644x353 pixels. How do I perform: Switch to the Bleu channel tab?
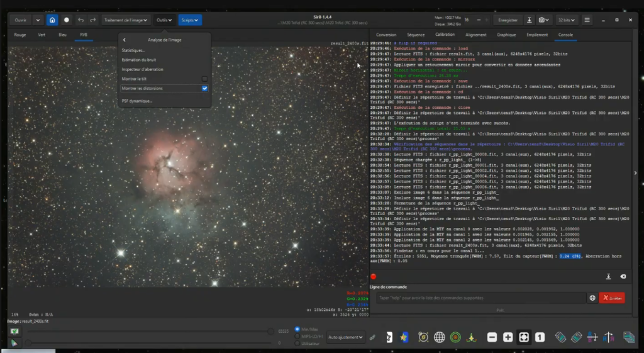(62, 35)
